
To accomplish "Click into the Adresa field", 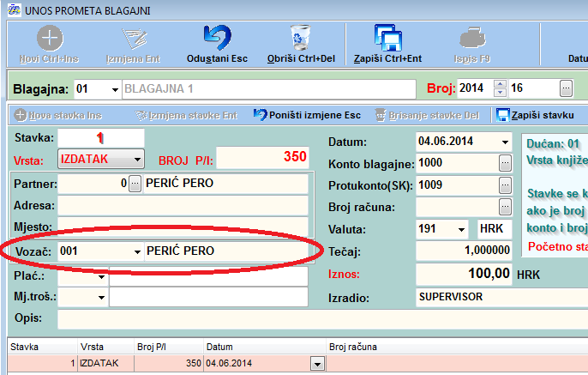I will click(183, 205).
